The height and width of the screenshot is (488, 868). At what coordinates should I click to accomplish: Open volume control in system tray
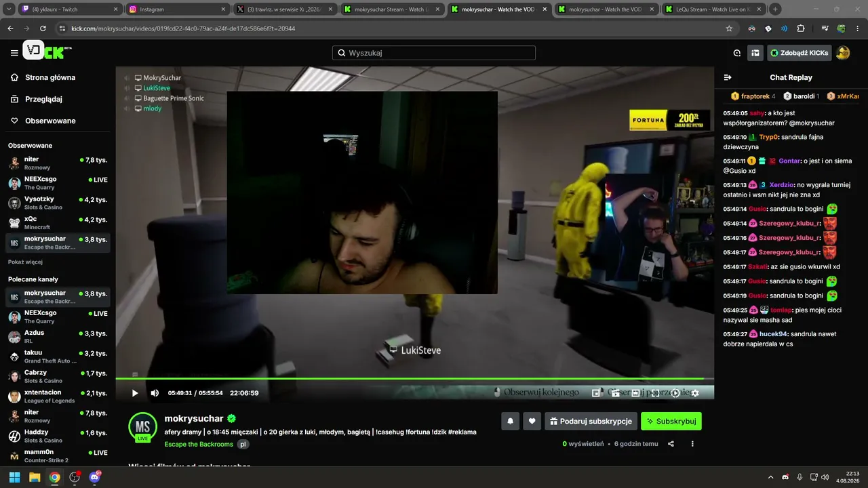825,477
